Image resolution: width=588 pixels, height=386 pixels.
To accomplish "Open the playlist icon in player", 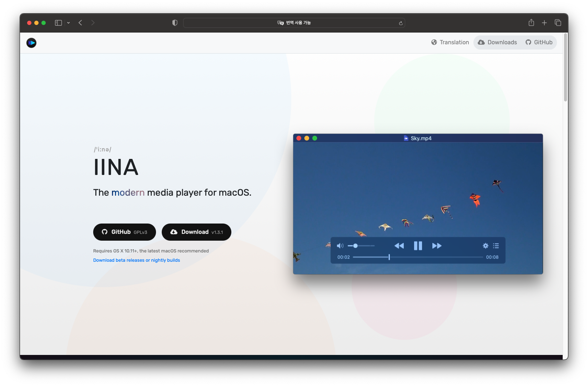I will [x=496, y=246].
